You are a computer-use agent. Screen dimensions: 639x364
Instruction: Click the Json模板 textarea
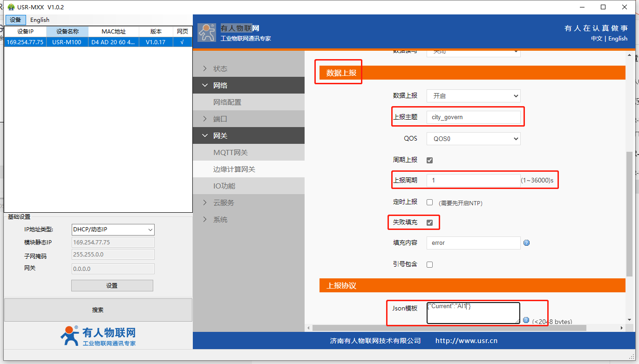(x=474, y=313)
